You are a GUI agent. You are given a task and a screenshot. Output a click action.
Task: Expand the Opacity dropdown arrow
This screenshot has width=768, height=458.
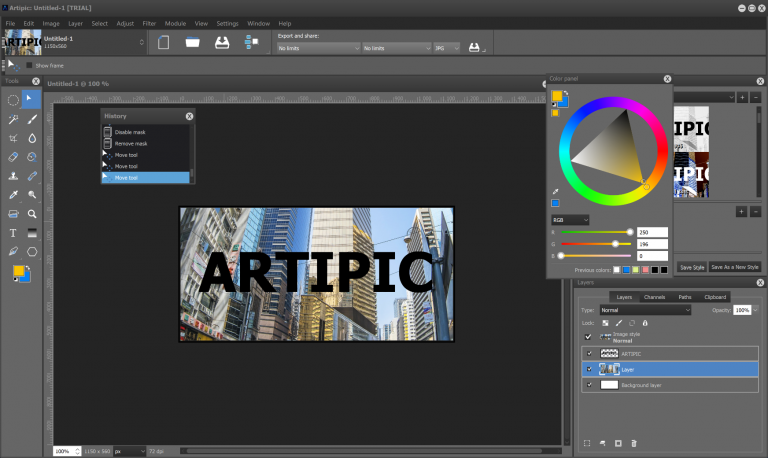pyautogui.click(x=756, y=310)
